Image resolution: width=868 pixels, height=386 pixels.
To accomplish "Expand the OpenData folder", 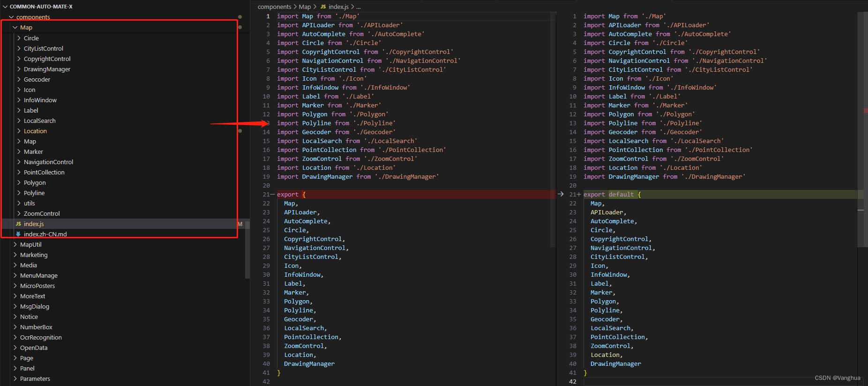I will click(x=34, y=348).
